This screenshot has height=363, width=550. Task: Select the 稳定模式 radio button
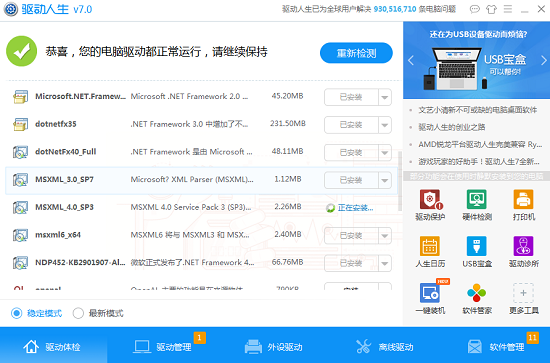click(x=16, y=313)
